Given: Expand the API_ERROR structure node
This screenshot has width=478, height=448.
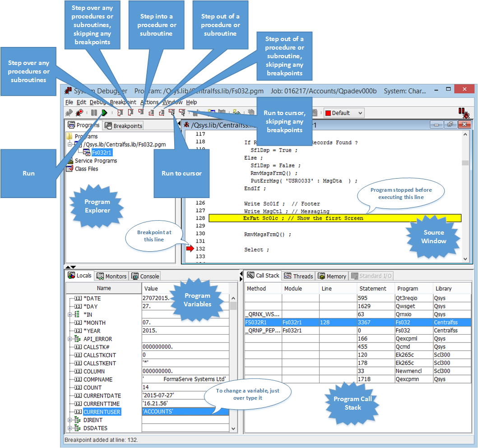Looking at the screenshot, I should (70, 339).
